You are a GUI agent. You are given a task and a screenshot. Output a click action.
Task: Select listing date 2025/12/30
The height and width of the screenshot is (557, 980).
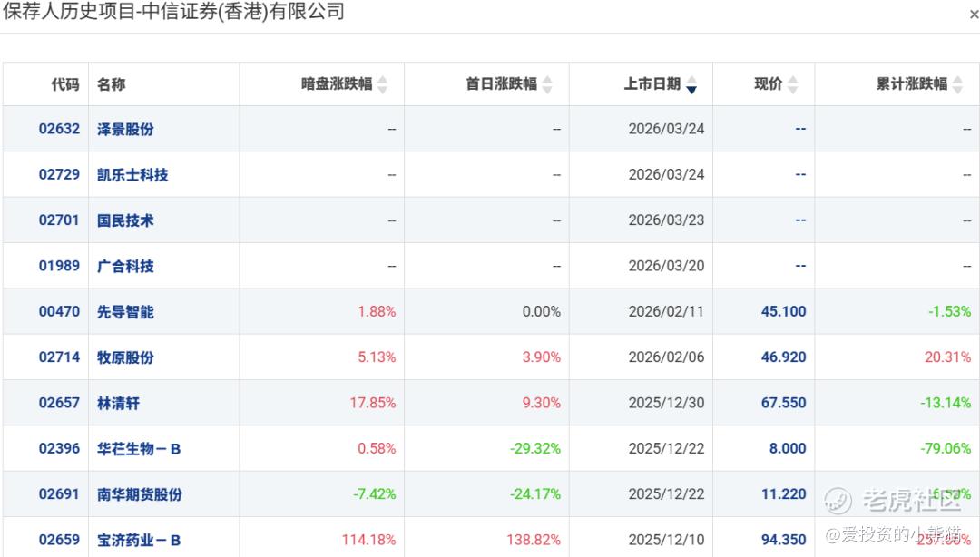pyautogui.click(x=666, y=403)
